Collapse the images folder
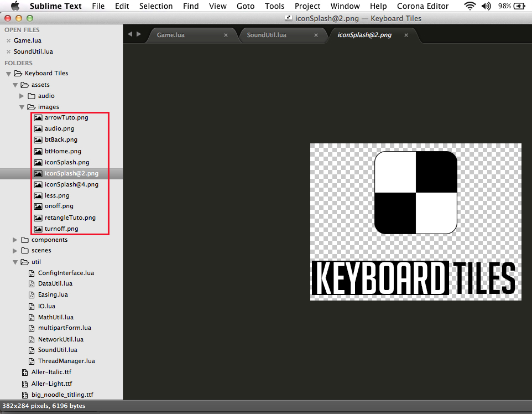The width and height of the screenshot is (532, 414). click(22, 107)
